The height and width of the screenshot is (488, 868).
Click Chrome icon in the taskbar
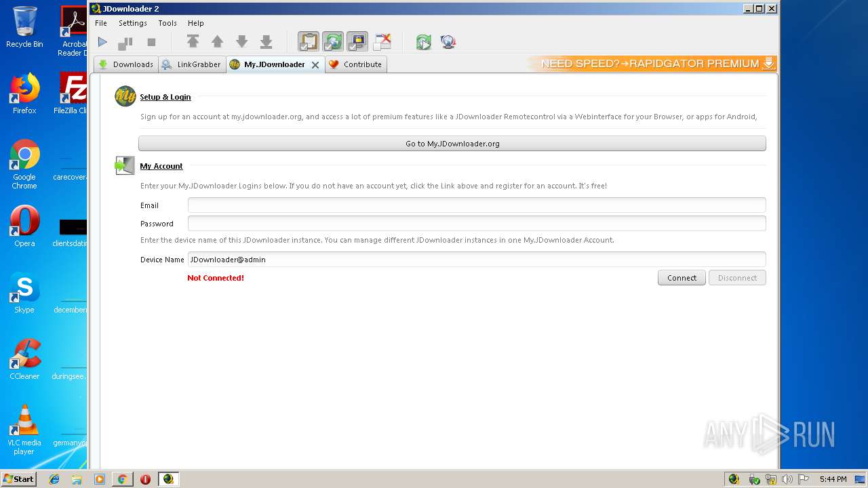tap(122, 479)
